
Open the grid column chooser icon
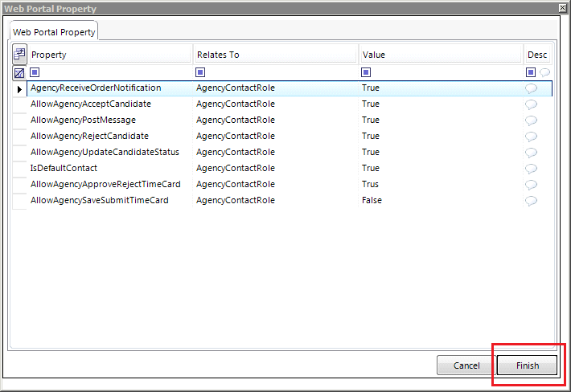19,54
